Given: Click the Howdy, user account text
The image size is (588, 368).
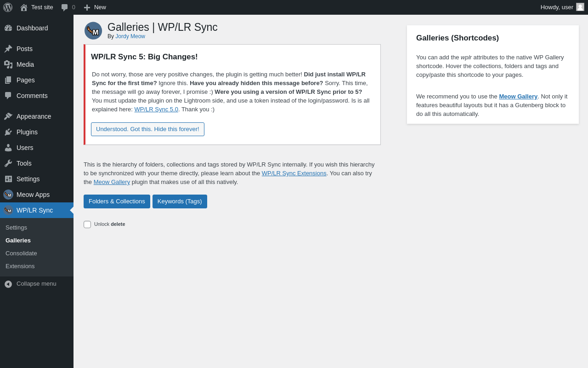Looking at the screenshot, I should click(557, 7).
